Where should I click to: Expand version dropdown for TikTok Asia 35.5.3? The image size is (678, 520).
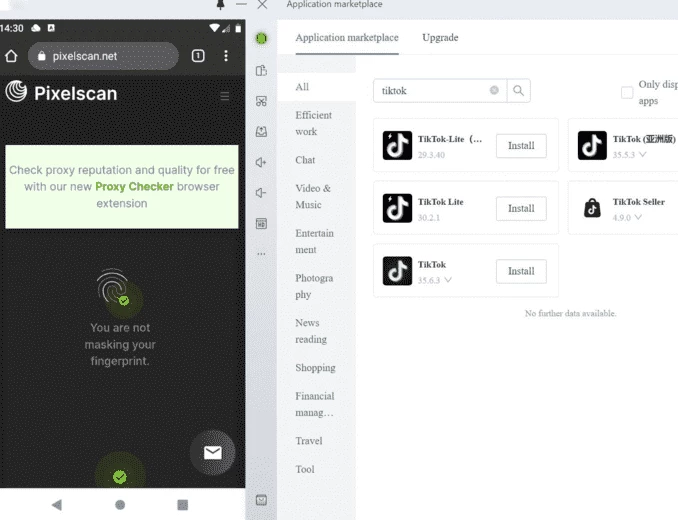coord(643,154)
